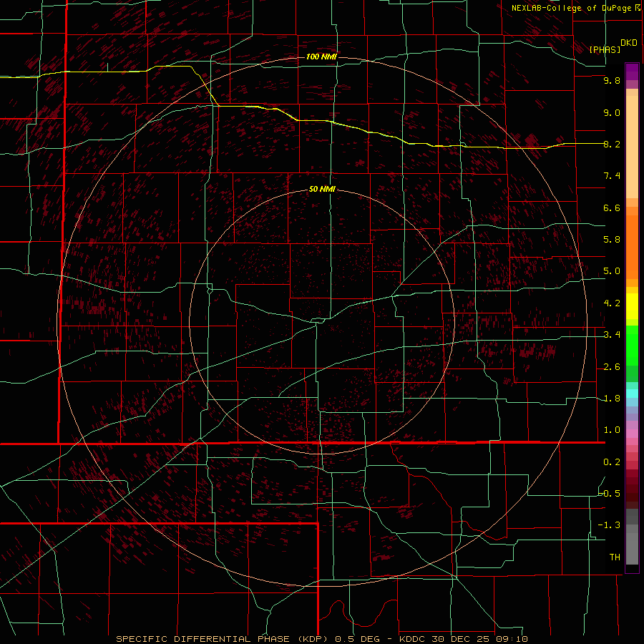Viewport: 644px width, 644px height.
Task: Pick the yellow band in the color legend
Action: tap(632, 306)
